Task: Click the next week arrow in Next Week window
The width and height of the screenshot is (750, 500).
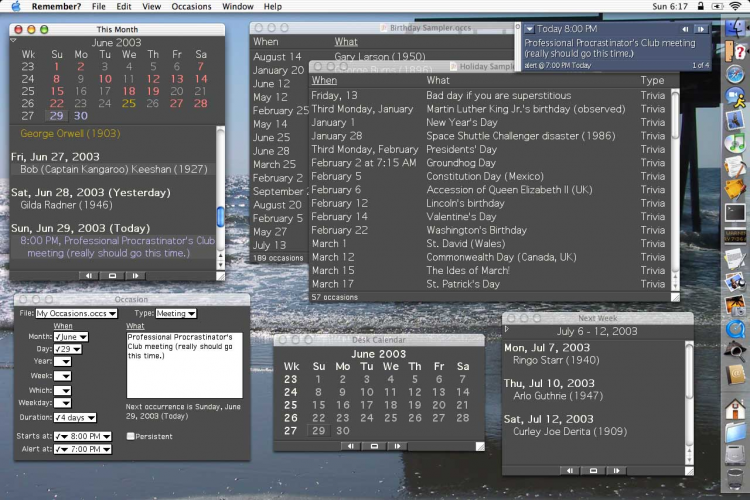Action: coord(617,469)
